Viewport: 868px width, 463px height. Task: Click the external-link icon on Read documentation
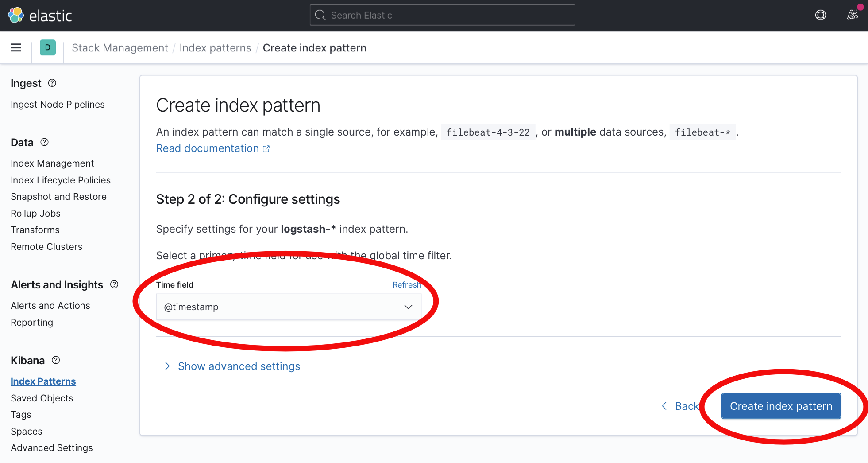click(x=266, y=148)
